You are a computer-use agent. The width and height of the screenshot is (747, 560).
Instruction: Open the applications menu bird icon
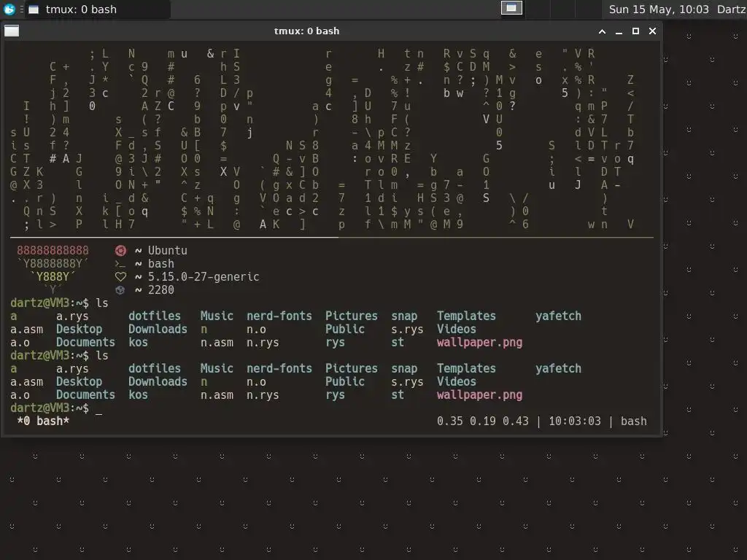click(x=9, y=9)
